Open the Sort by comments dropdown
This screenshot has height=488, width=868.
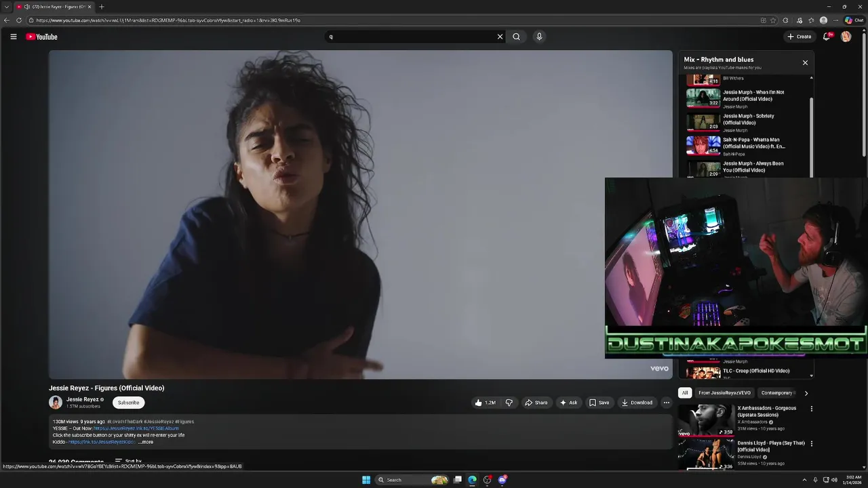coord(128,462)
